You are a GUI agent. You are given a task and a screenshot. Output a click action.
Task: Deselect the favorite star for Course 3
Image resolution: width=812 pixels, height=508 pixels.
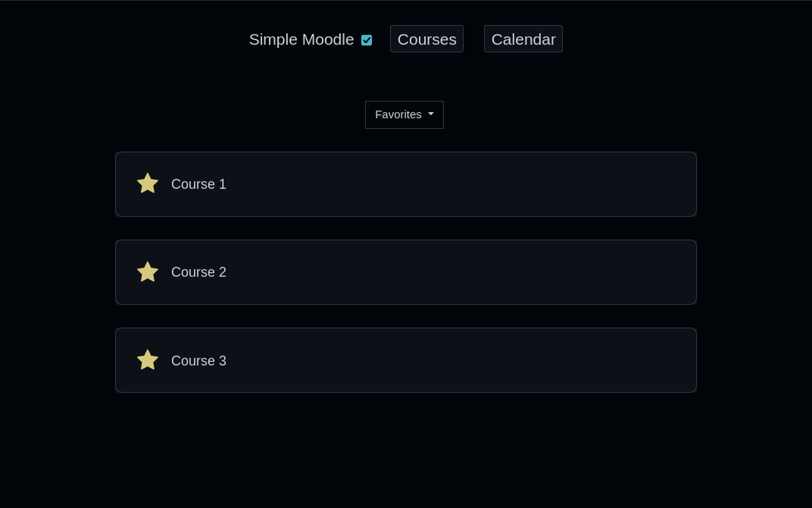(x=147, y=360)
